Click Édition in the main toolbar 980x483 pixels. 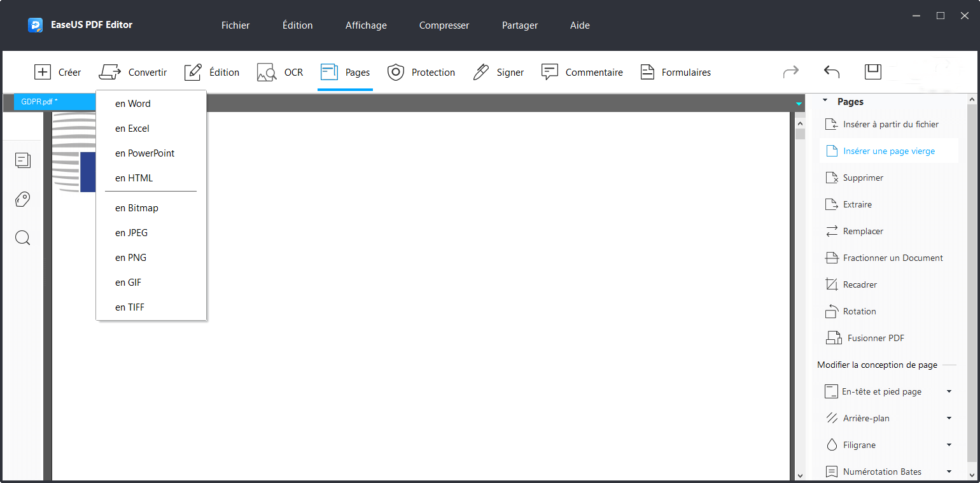212,72
